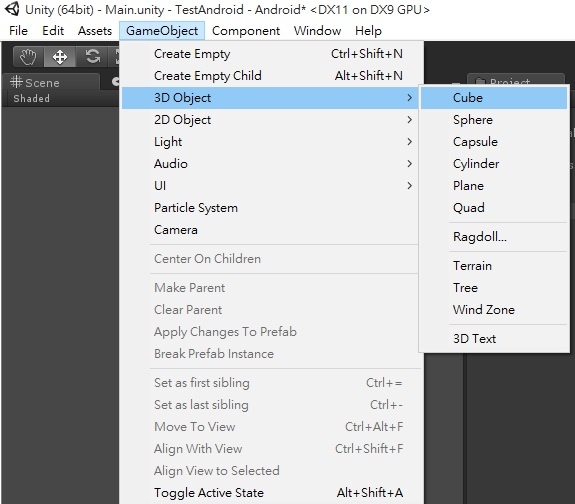Screen dimensions: 575x504
Task: Create a Wind Zone object
Action: 494,310
